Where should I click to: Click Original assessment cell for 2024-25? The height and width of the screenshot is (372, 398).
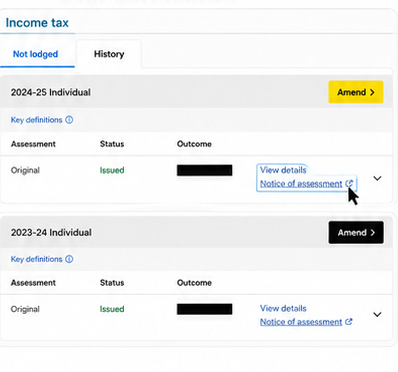(25, 170)
